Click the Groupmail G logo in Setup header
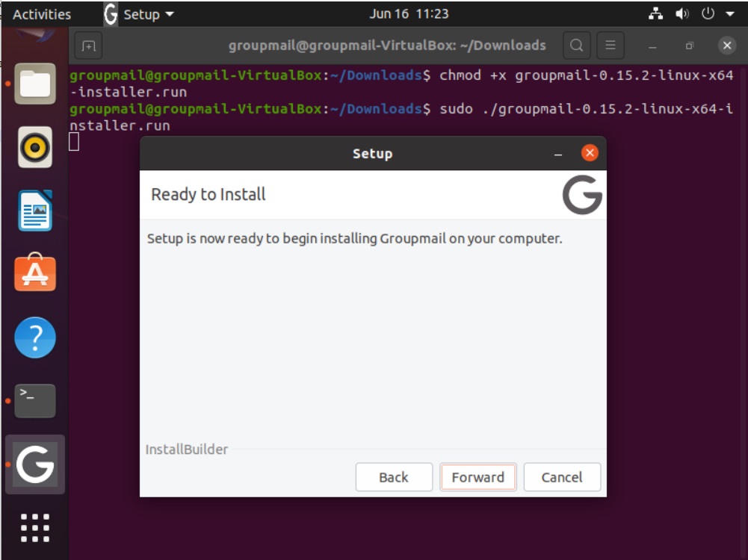748x560 pixels. pyautogui.click(x=582, y=194)
